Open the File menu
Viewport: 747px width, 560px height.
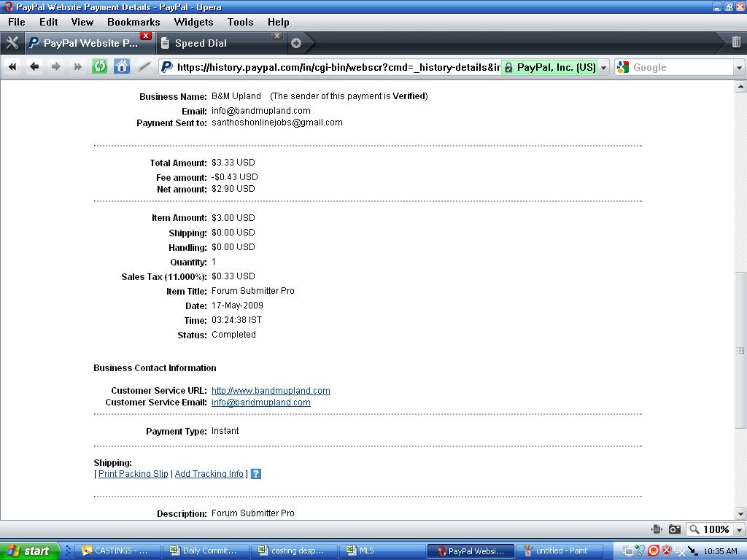[x=17, y=22]
